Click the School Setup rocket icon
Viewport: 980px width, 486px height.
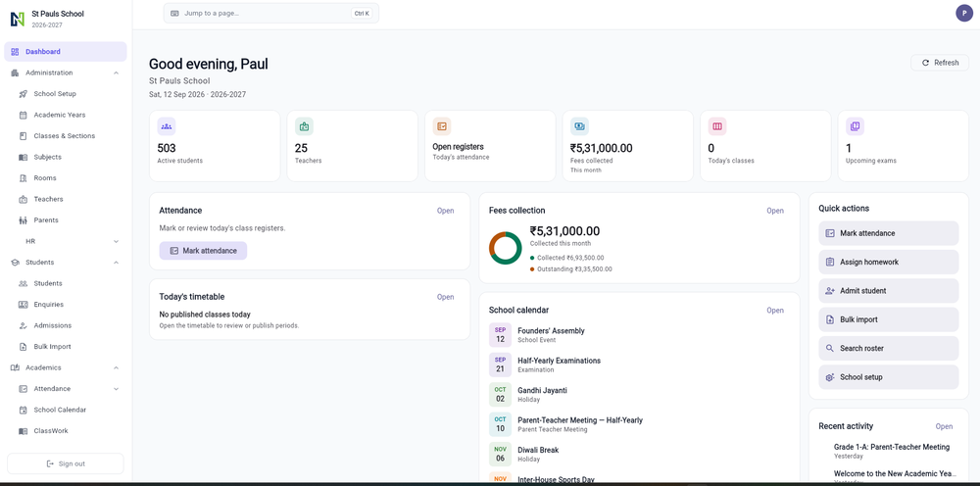pyautogui.click(x=24, y=94)
